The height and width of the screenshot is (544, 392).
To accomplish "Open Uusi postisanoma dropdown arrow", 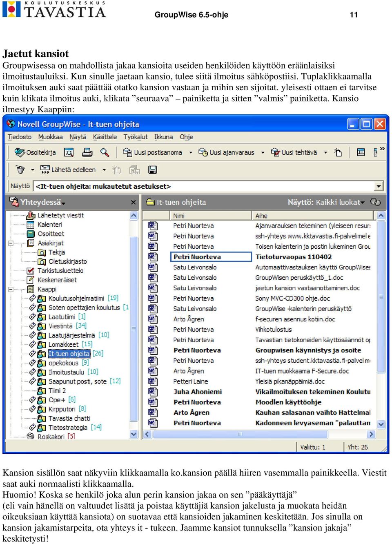I will pyautogui.click(x=190, y=153).
